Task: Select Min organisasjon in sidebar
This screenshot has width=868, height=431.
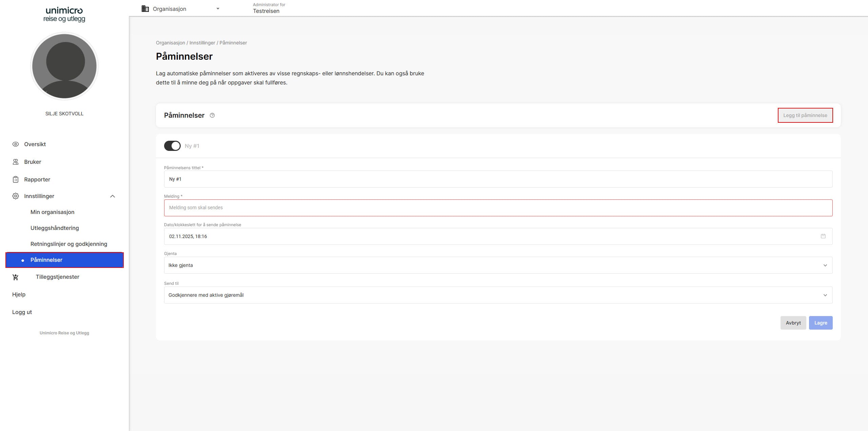Action: pyautogui.click(x=52, y=212)
